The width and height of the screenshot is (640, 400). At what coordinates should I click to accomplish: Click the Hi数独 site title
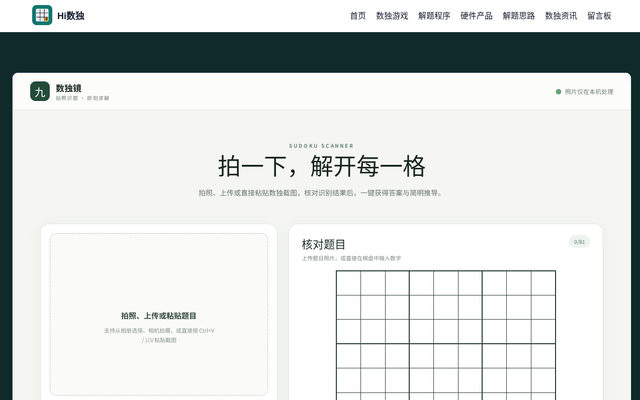(x=71, y=16)
